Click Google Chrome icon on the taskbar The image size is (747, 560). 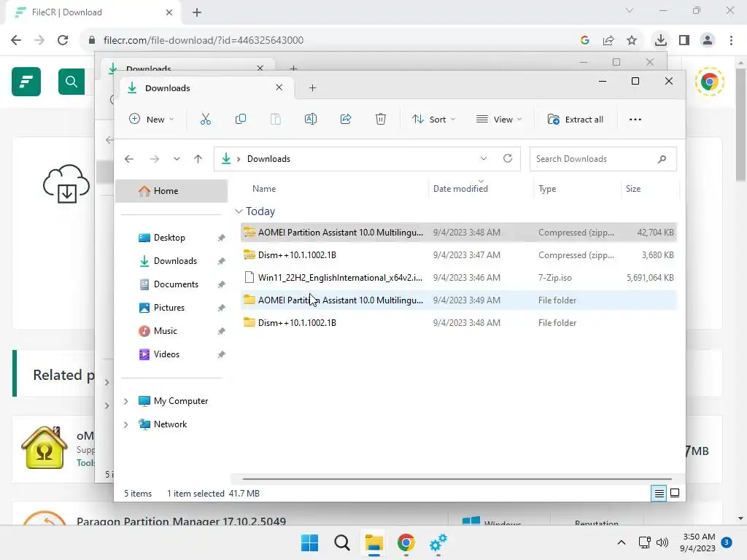point(406,542)
